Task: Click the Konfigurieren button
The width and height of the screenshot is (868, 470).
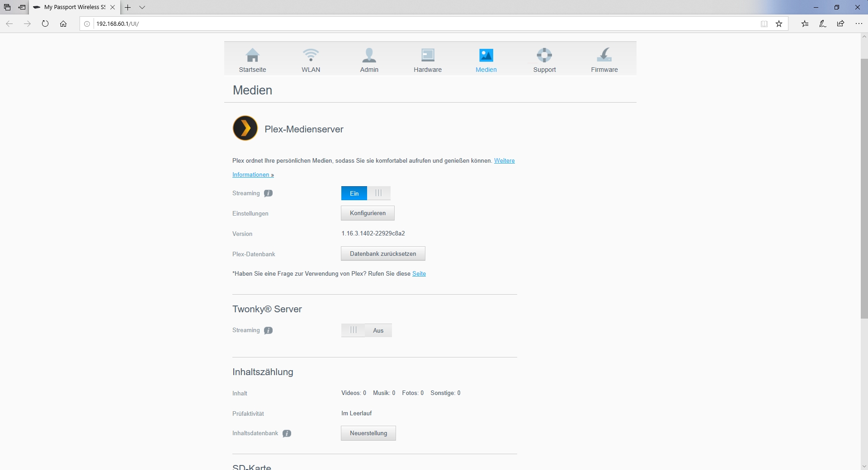Action: 368,213
